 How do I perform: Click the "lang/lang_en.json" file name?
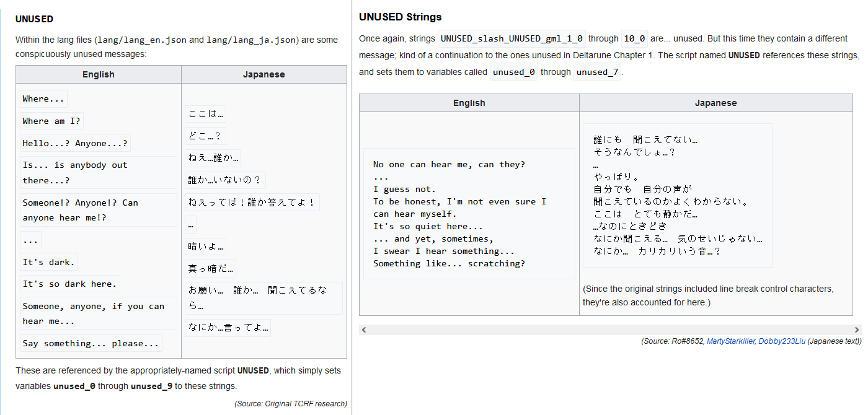(x=141, y=40)
